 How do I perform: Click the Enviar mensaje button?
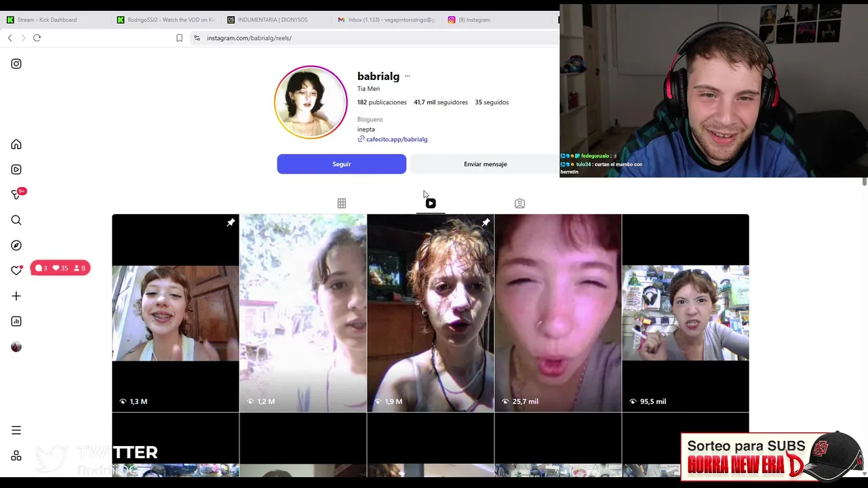tap(485, 164)
